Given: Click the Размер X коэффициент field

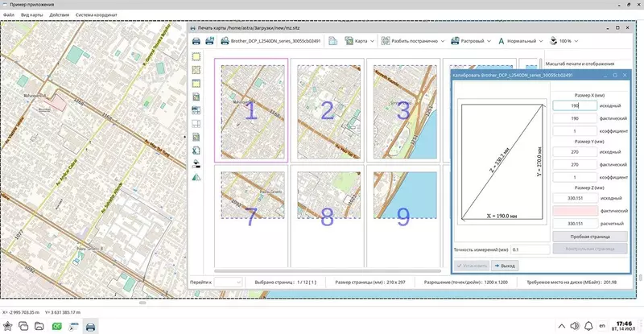Looking at the screenshot, I should pos(575,131).
